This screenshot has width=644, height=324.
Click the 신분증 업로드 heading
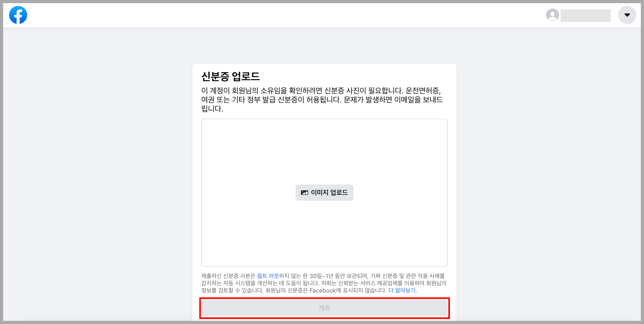coord(231,76)
